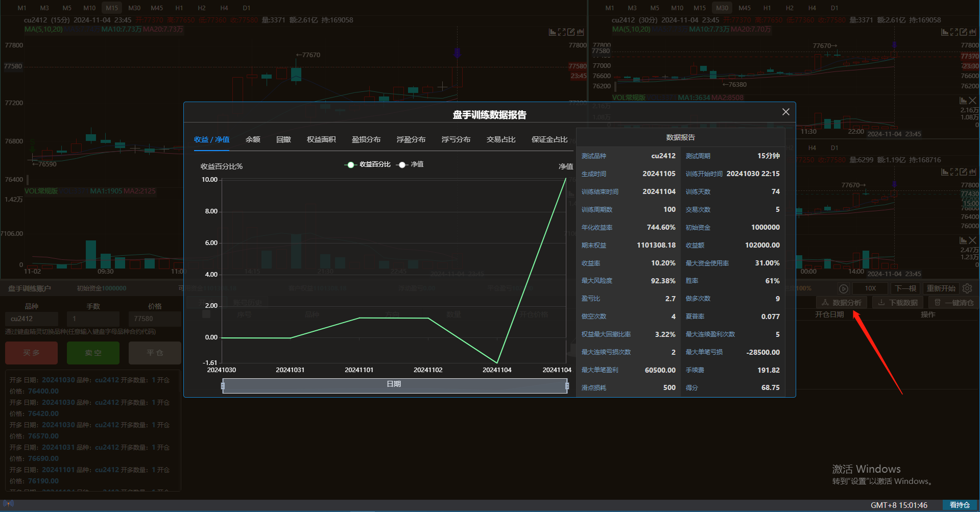Open indicator icon on the 30-minute chart's VOL panel

click(963, 101)
